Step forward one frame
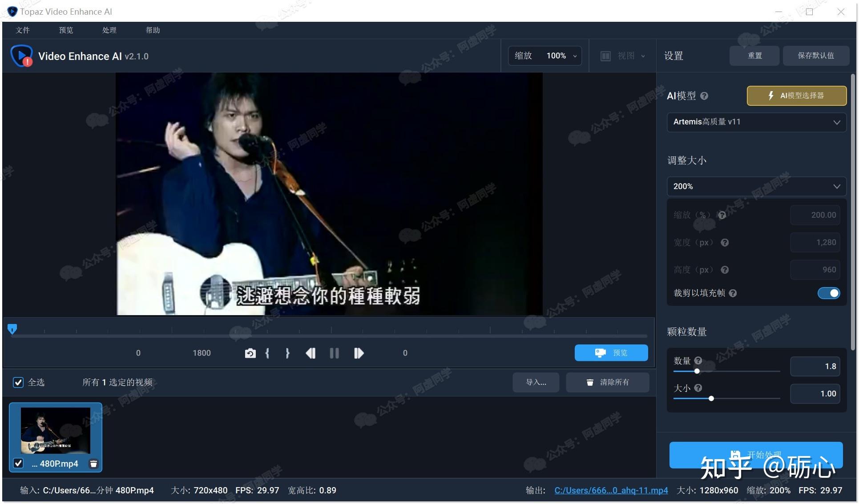859x504 pixels. click(359, 353)
